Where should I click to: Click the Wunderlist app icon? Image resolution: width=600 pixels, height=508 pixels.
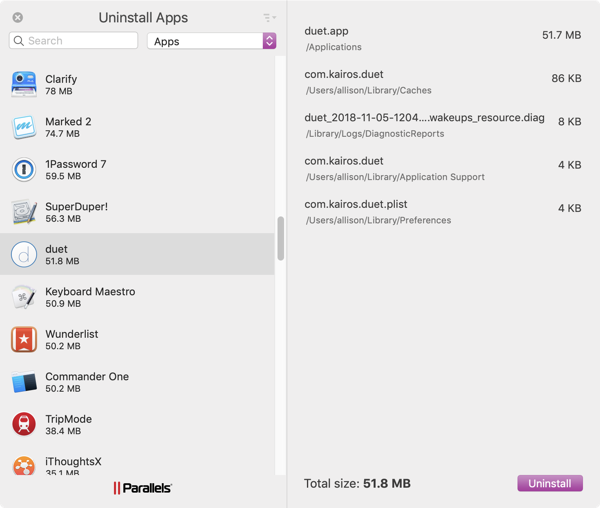tap(24, 339)
